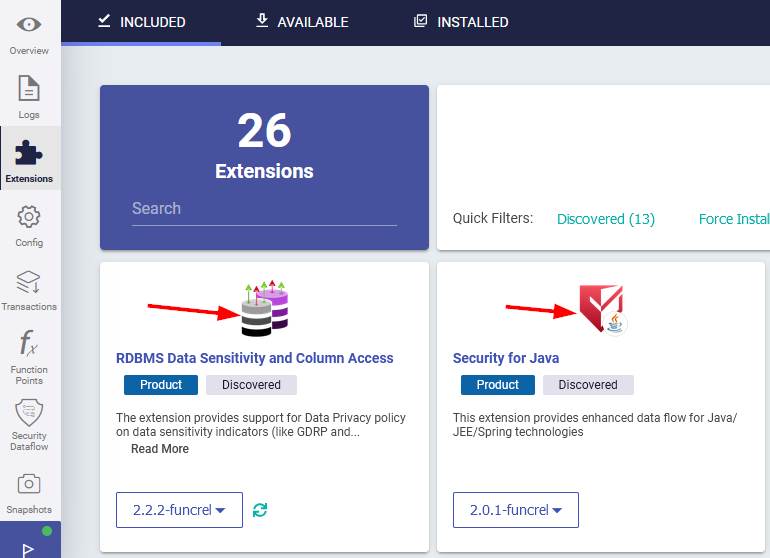Image resolution: width=770 pixels, height=558 pixels.
Task: Open the Security Dataflow shield icon
Action: tap(29, 414)
